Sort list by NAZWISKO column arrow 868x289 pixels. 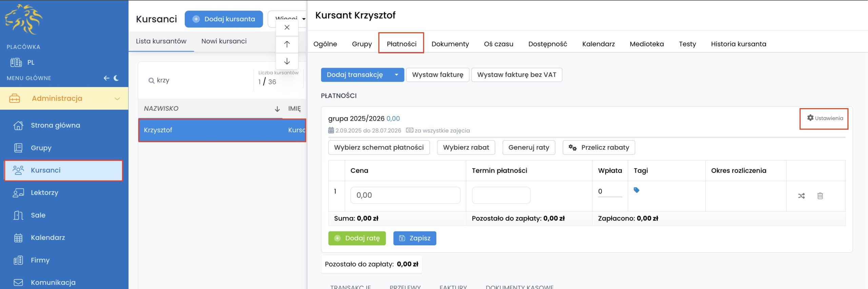coord(277,109)
